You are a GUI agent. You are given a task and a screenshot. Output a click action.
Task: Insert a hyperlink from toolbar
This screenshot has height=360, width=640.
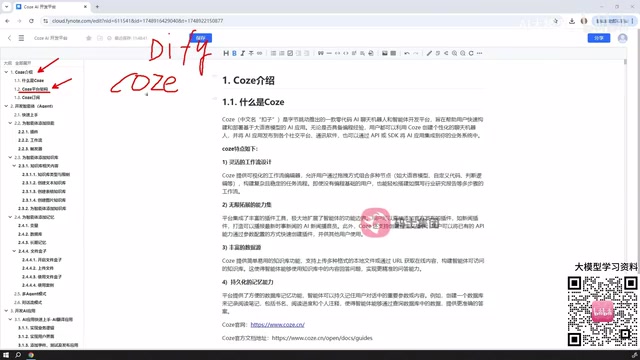coord(259,53)
